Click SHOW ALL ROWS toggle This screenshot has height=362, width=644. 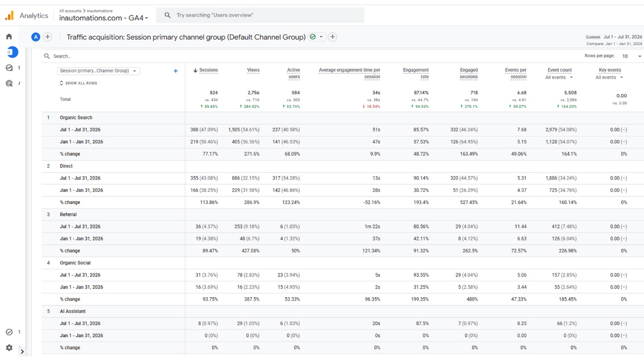(78, 83)
